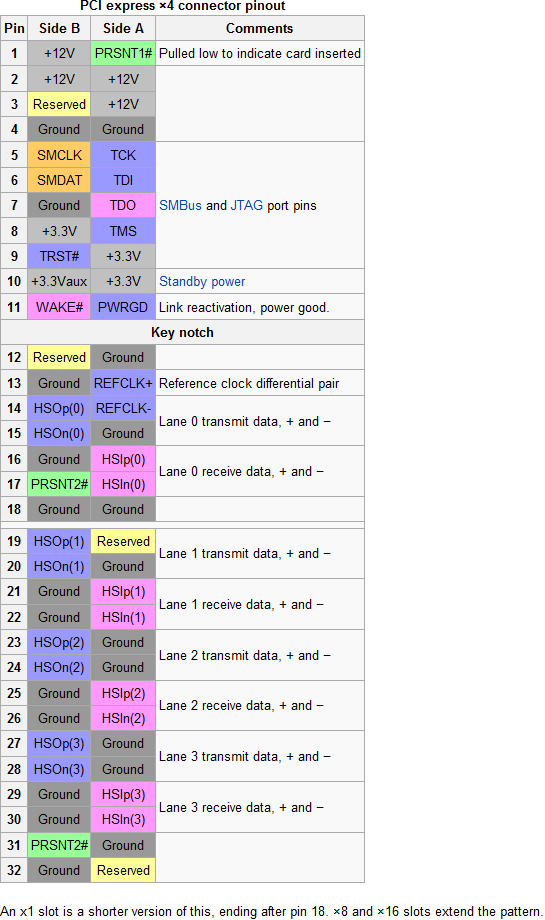
Task: Click the Reserved cell in pin 3 row
Action: pyautogui.click(x=59, y=104)
